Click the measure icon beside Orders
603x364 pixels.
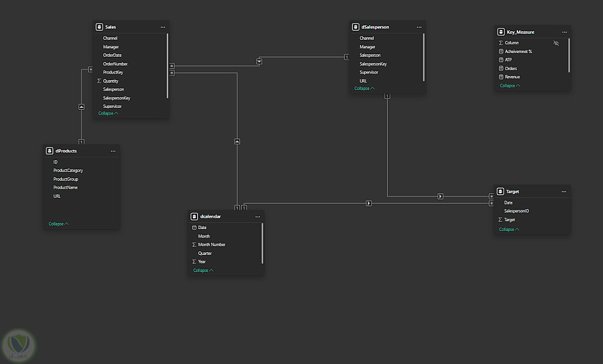point(501,69)
